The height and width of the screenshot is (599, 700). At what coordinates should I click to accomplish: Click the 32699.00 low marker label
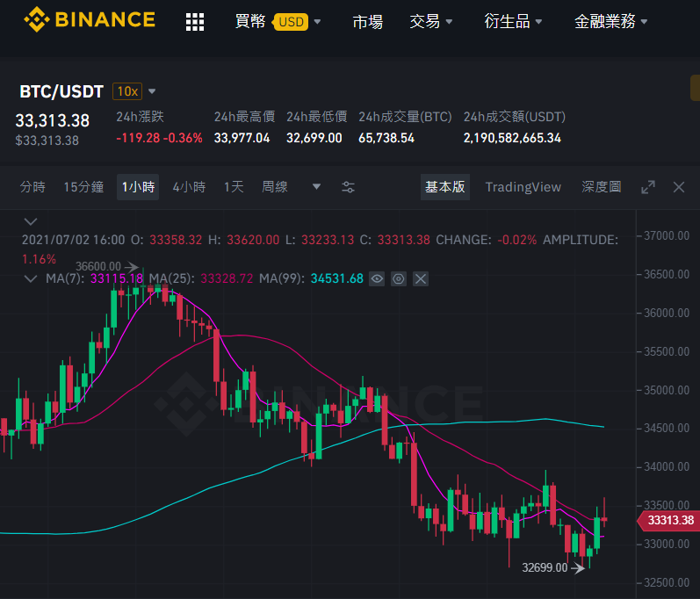(x=545, y=567)
